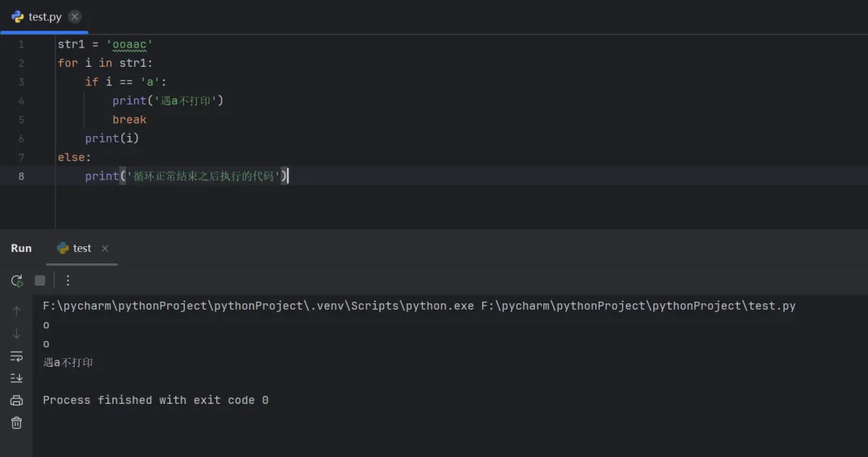Toggle scroll to end of output

click(17, 377)
